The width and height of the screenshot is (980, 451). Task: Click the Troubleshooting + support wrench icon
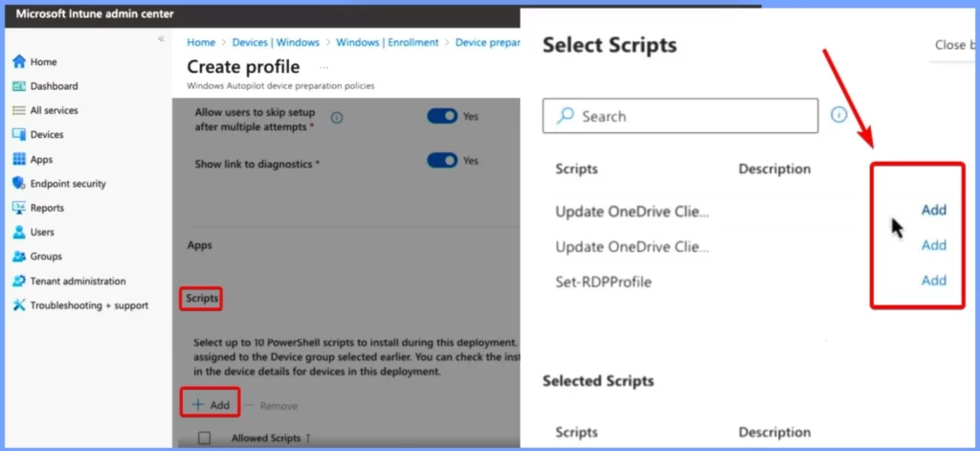point(19,305)
